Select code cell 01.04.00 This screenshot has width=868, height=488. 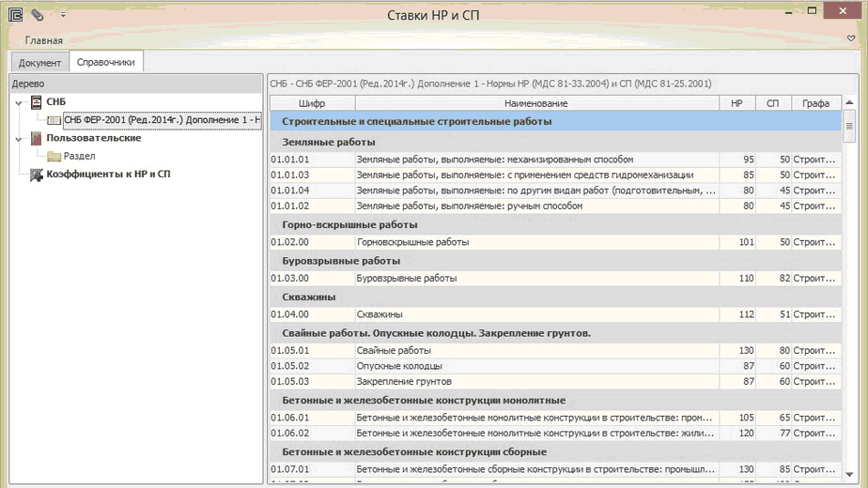312,313
